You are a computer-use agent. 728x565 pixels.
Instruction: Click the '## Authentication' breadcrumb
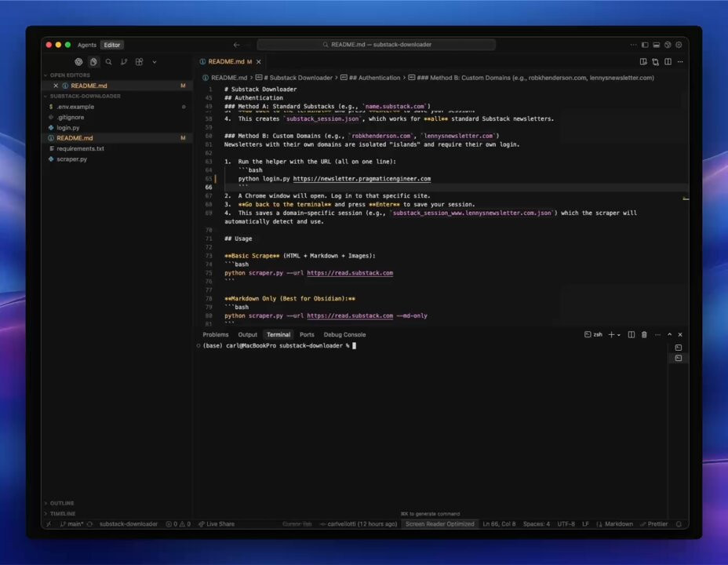tap(374, 78)
